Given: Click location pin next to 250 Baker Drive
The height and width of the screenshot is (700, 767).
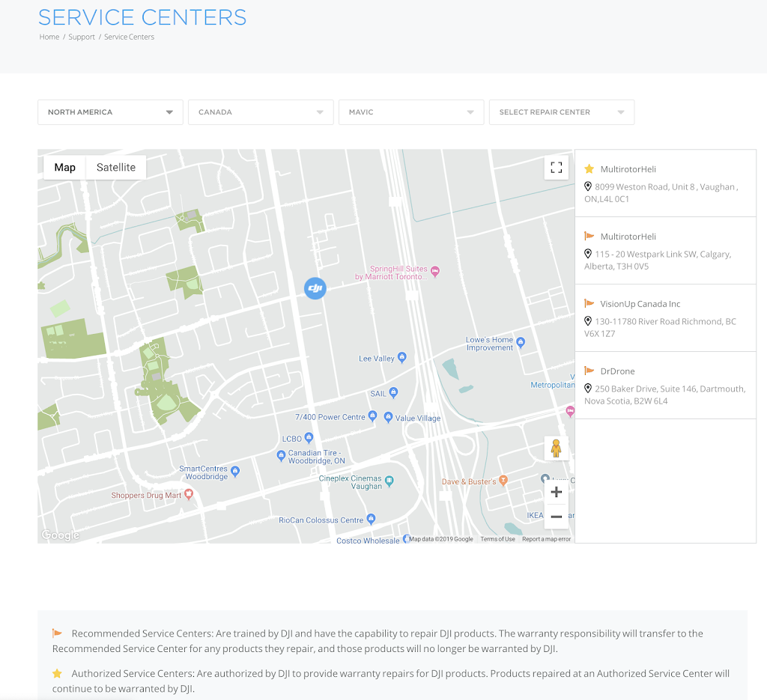Looking at the screenshot, I should 588,388.
